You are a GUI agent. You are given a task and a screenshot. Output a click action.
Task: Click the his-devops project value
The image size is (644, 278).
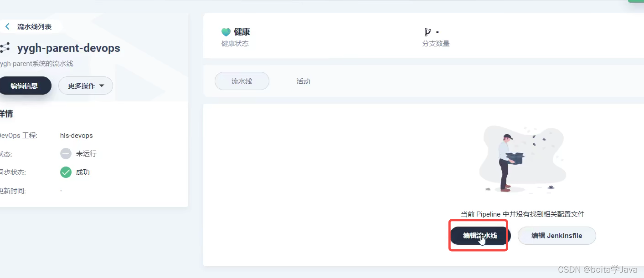(77, 136)
